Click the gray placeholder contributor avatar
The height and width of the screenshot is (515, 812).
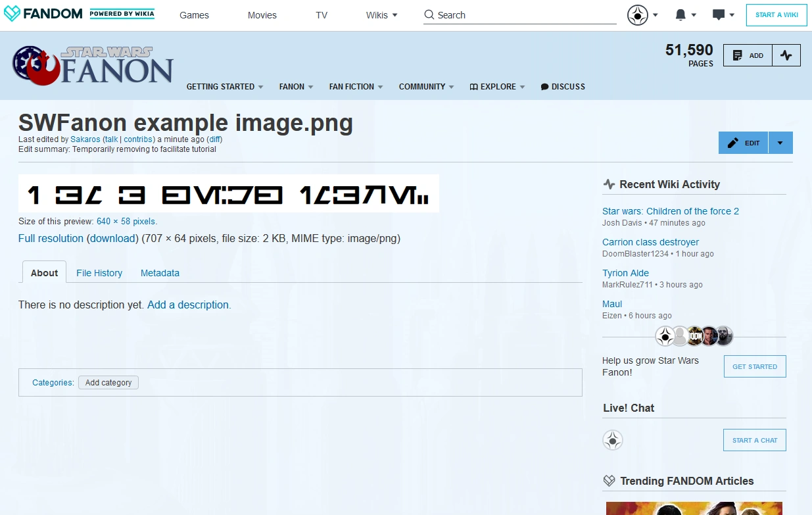pos(680,336)
